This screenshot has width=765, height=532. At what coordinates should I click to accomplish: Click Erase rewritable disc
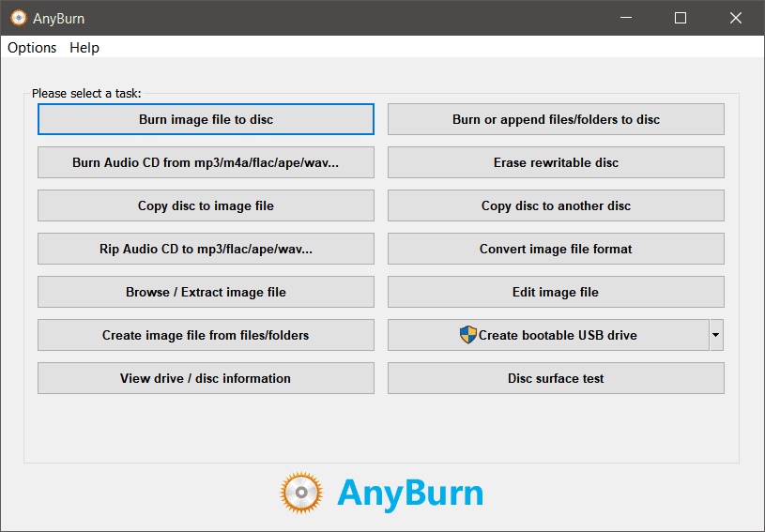tap(556, 162)
